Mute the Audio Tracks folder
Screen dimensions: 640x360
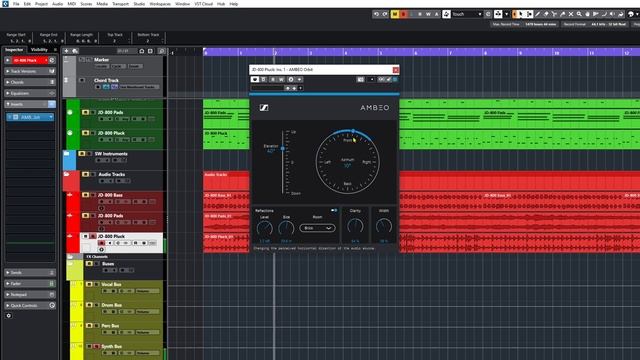coord(85,174)
